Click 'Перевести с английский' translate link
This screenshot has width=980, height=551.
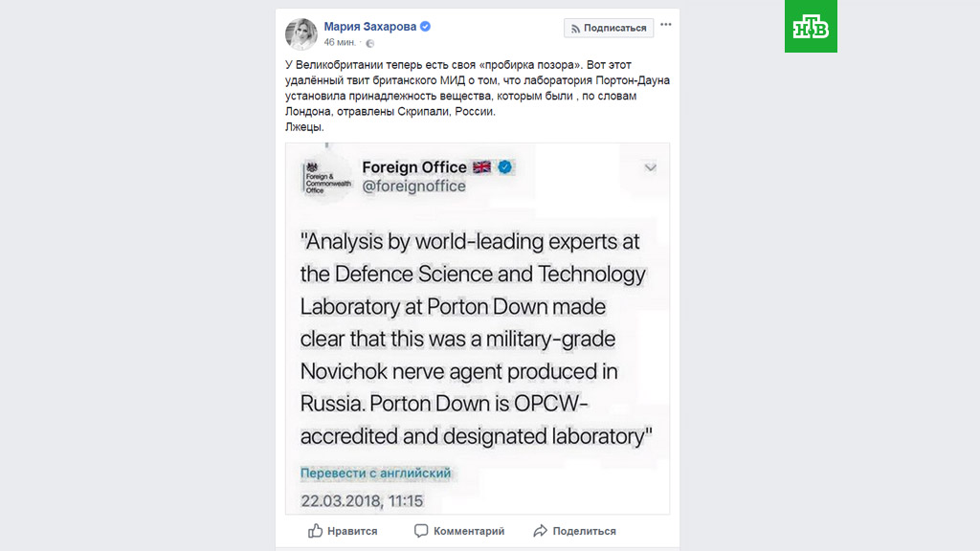point(375,474)
